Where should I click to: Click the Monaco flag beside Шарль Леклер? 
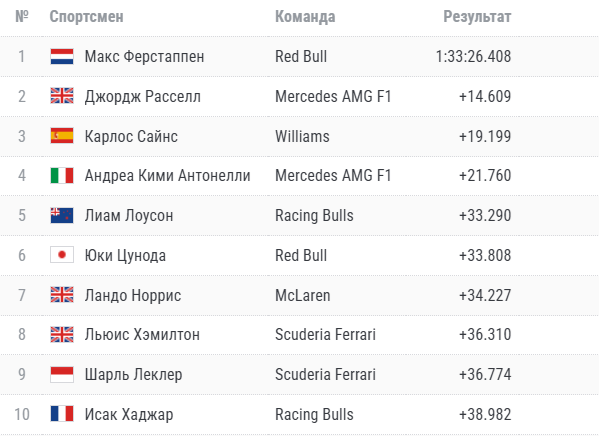click(x=62, y=374)
